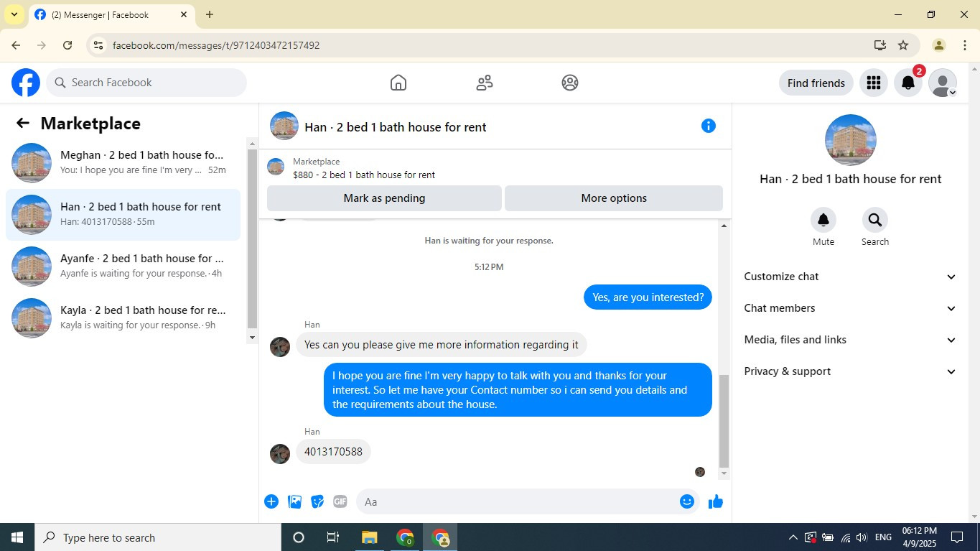Viewport: 980px width, 551px height.
Task: Reload the page in Chrome
Action: point(67,45)
